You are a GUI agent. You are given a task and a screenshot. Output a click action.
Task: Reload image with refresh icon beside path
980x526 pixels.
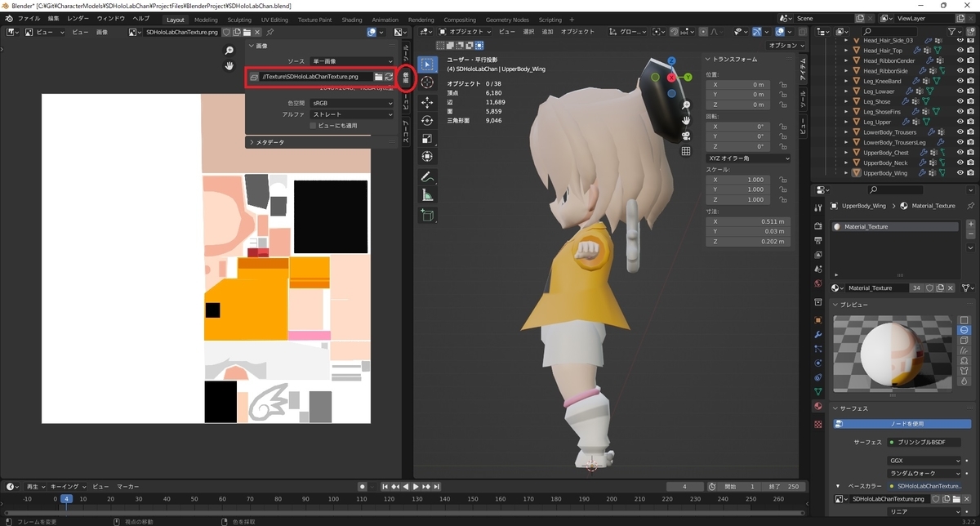[389, 76]
